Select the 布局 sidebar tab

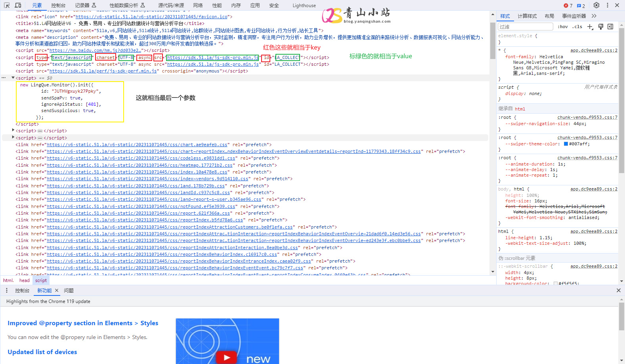(x=549, y=16)
